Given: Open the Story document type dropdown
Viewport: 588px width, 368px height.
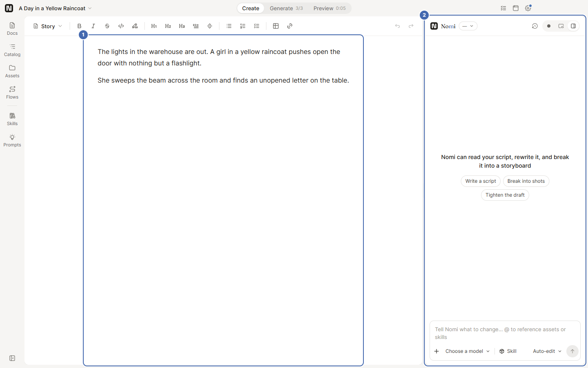Looking at the screenshot, I should click(48, 26).
